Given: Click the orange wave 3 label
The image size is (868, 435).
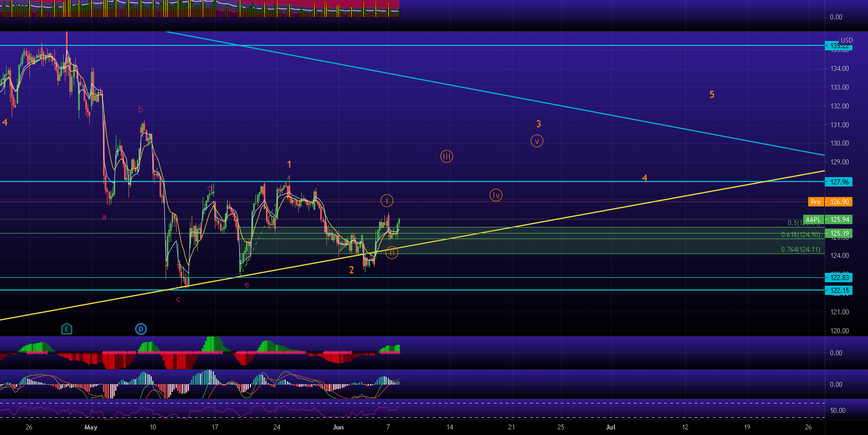Looking at the screenshot, I should tap(538, 125).
